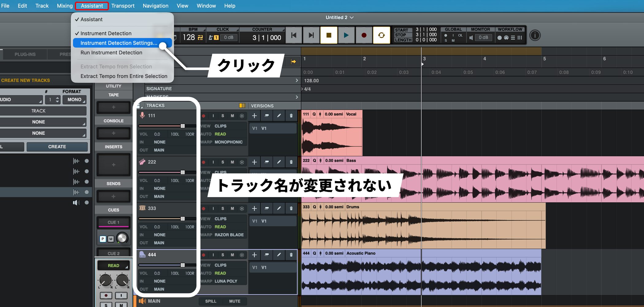Click the Play button in transport
The width and height of the screenshot is (644, 307).
pyautogui.click(x=346, y=35)
